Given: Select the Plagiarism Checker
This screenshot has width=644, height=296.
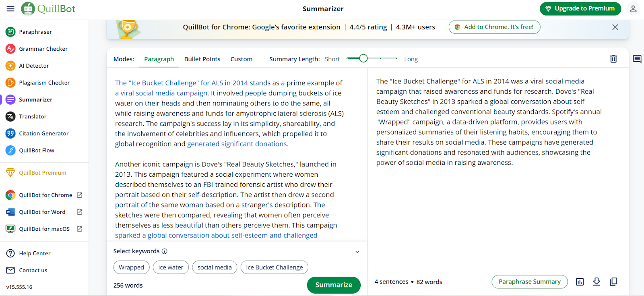Looking at the screenshot, I should click(44, 82).
